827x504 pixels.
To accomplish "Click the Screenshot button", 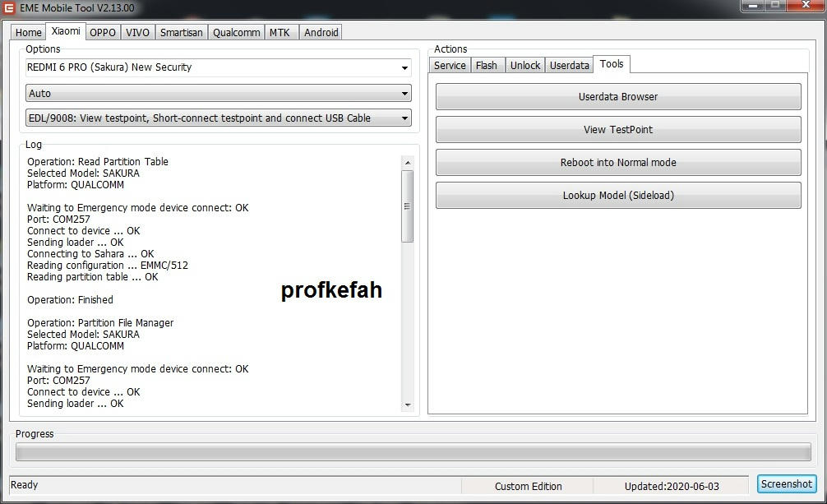I will [x=787, y=484].
